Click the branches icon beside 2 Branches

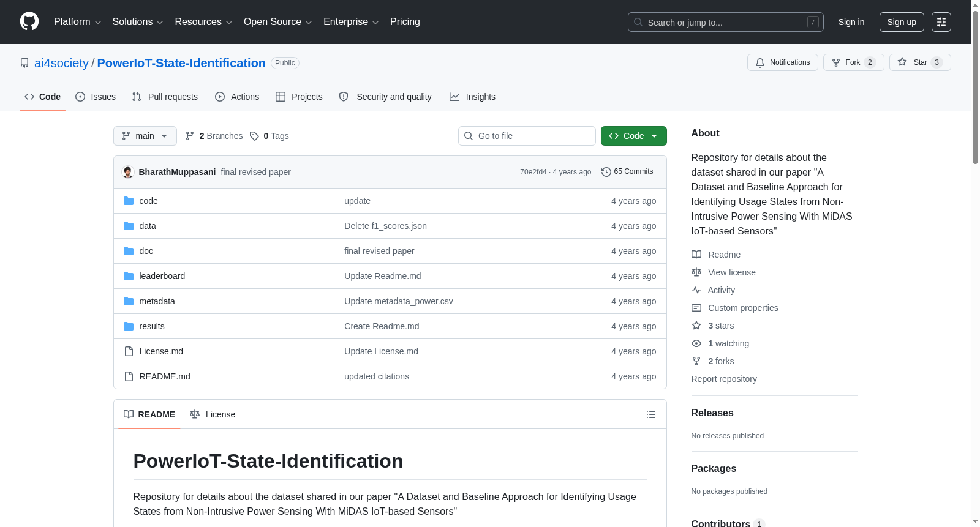(190, 136)
